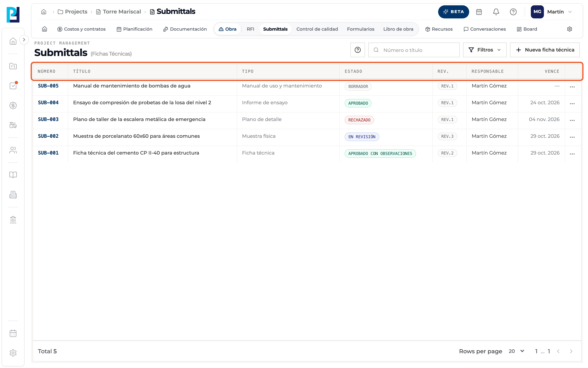The height and width of the screenshot is (368, 588).
Task: Go to next page arrow
Action: (571, 351)
